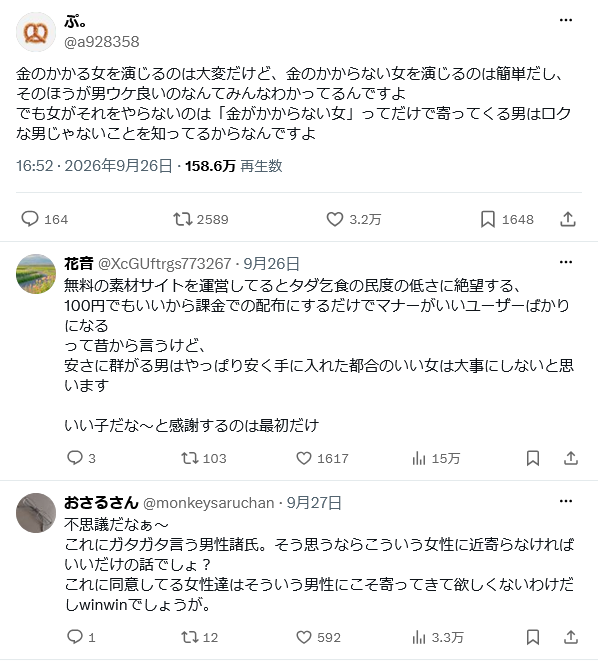Reply to 花音's tweet with 3 replies
The height and width of the screenshot is (668, 598).
(x=75, y=458)
